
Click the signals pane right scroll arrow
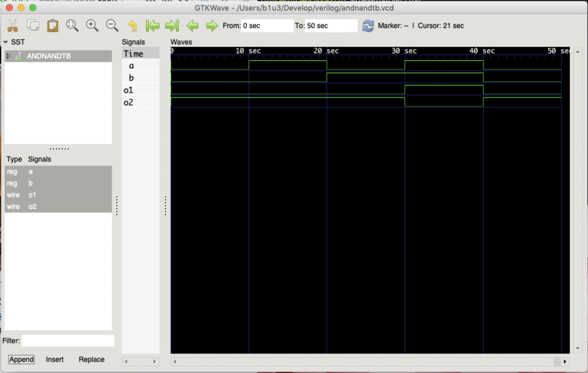coord(154,362)
